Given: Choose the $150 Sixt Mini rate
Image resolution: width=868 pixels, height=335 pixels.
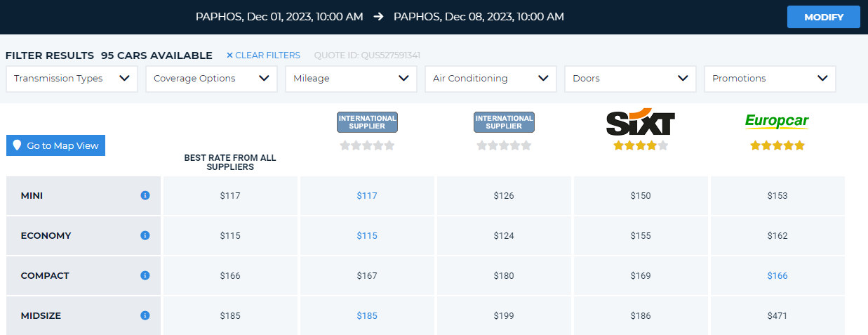Looking at the screenshot, I should 641,195.
